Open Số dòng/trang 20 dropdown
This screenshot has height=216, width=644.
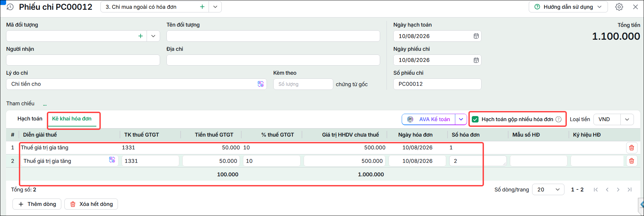(548, 189)
